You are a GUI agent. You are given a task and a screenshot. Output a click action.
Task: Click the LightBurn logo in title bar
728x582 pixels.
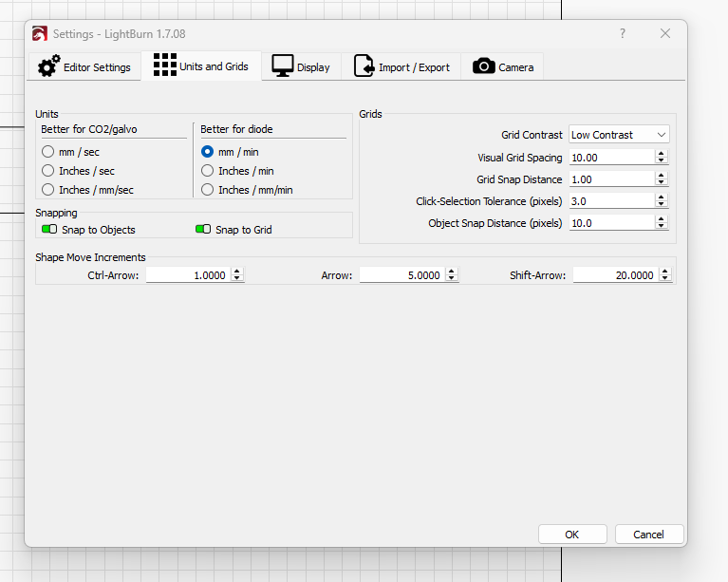tap(39, 33)
